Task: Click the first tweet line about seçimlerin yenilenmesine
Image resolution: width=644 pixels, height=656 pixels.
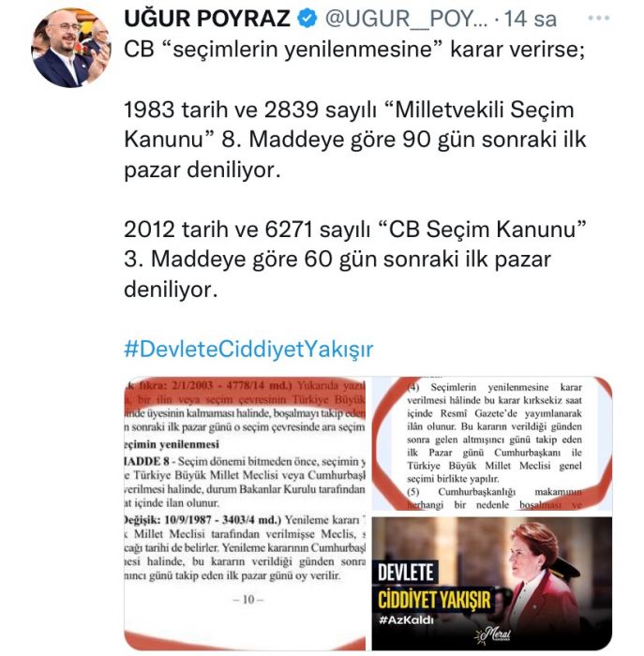Action: (x=354, y=50)
